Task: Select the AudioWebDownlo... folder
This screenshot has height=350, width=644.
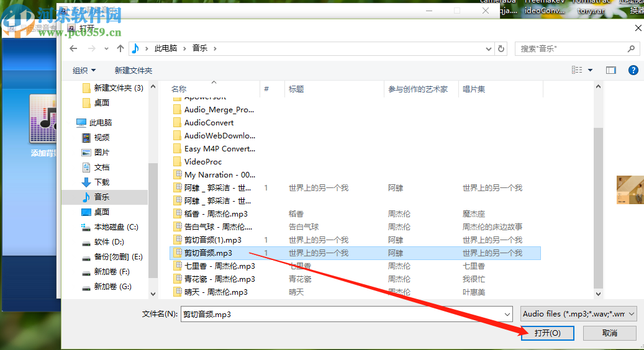Action: tap(214, 136)
